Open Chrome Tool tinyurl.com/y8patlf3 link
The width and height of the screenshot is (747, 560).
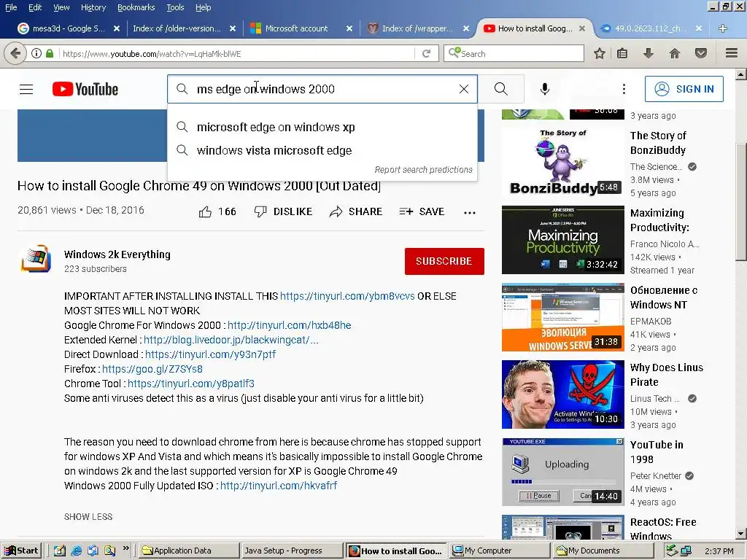click(x=191, y=384)
